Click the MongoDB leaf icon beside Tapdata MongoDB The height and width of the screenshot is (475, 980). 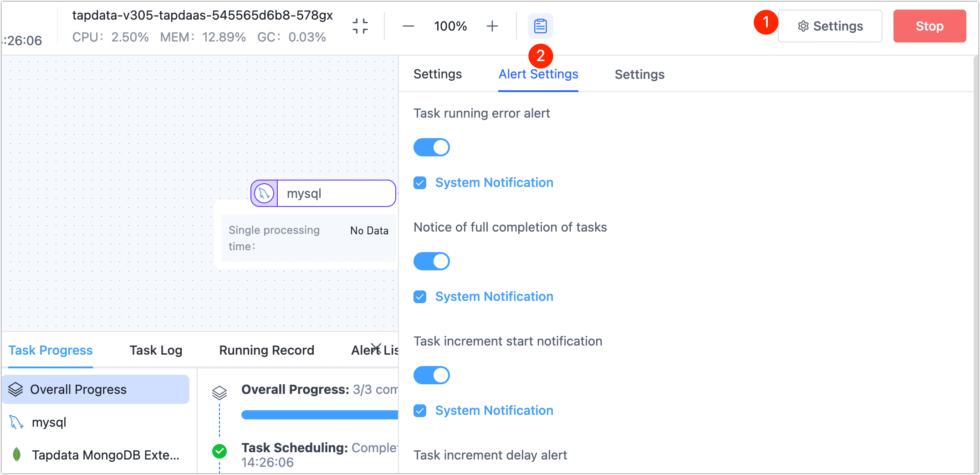17,454
